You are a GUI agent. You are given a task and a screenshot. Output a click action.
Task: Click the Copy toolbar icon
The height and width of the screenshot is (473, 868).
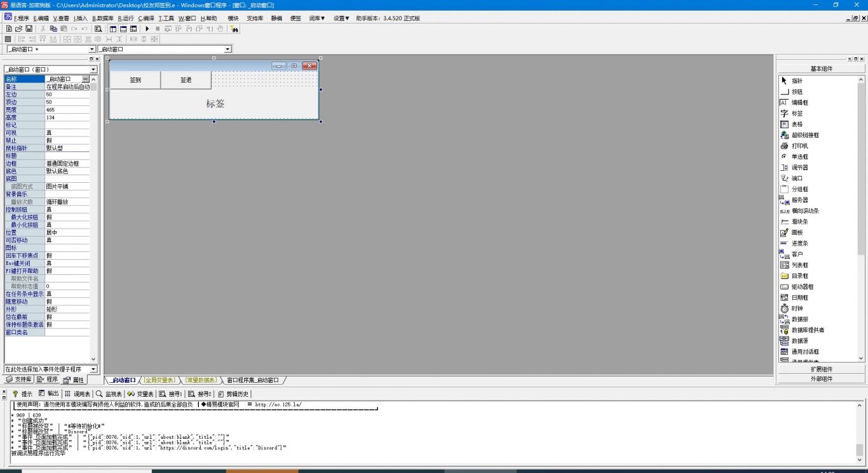click(x=53, y=29)
